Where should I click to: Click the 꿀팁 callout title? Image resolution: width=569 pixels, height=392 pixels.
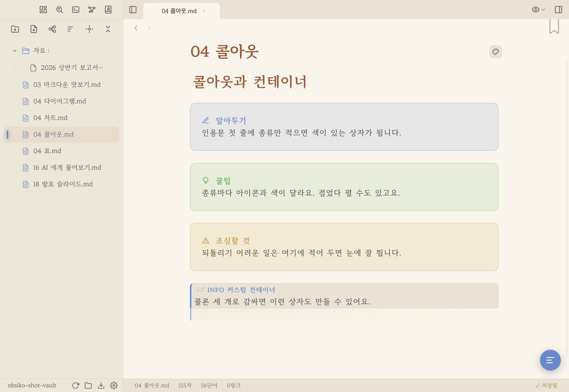click(x=223, y=181)
